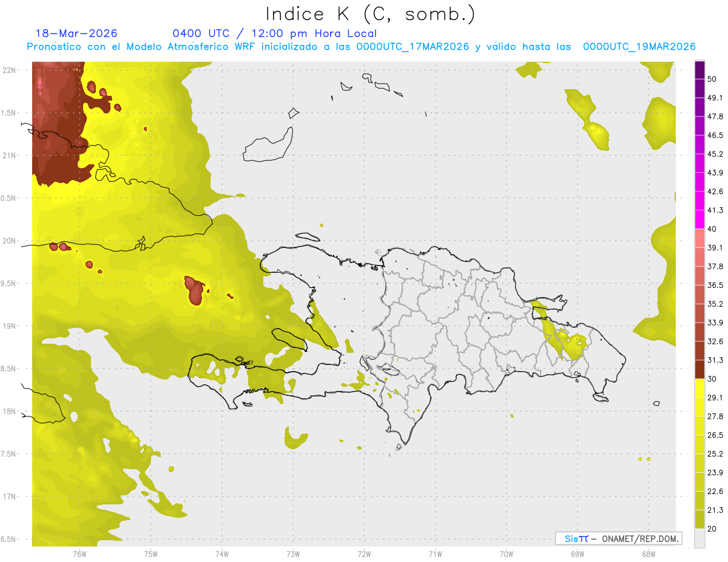Click the legend value '25.2'
The width and height of the screenshot is (728, 562).
[x=715, y=453]
